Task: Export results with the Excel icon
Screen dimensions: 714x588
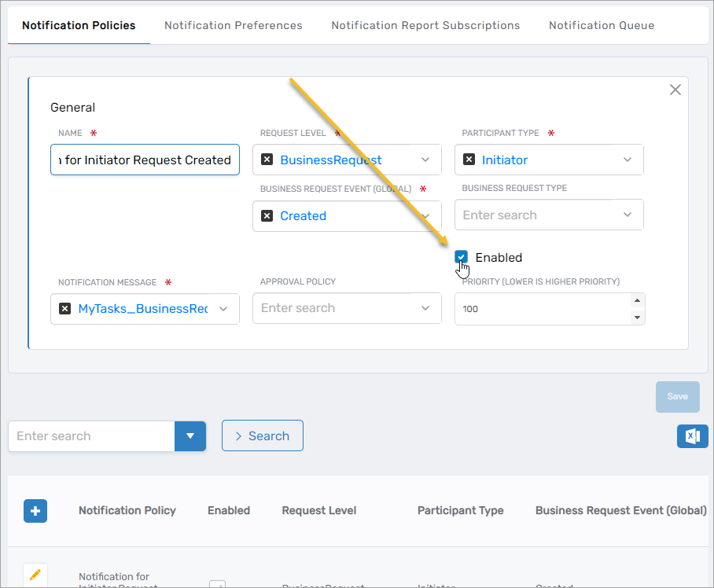Action: (692, 436)
